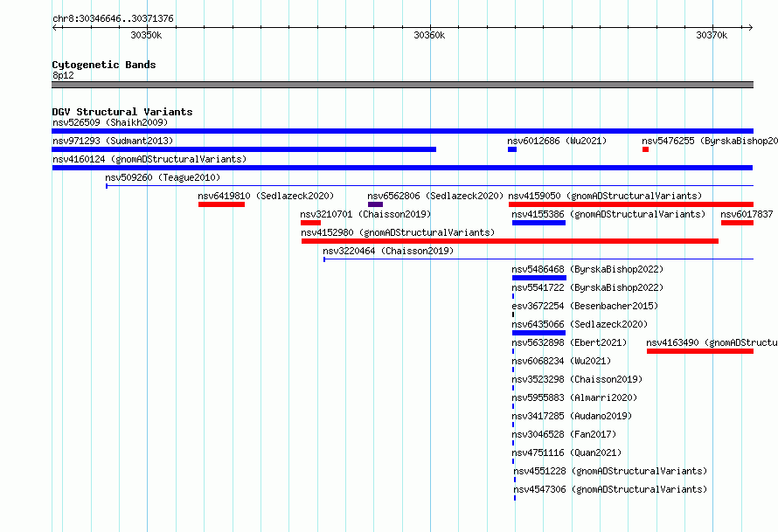The image size is (778, 532).
Task: Open the esv3672254 (Besenbacher2015) label
Action: tap(585, 306)
